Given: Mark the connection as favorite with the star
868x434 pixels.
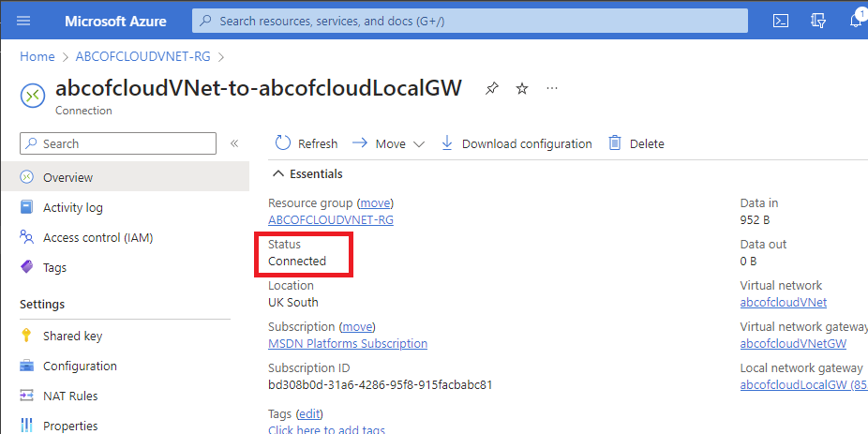Looking at the screenshot, I should (x=522, y=88).
